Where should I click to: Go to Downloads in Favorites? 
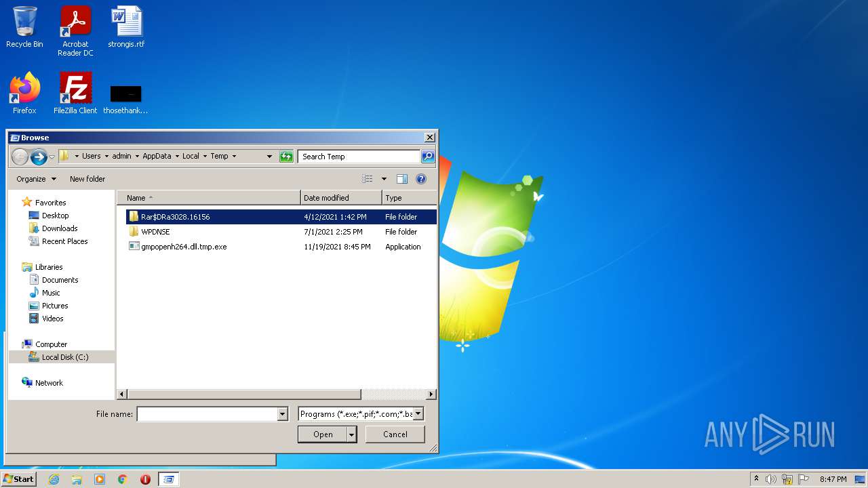coord(60,228)
